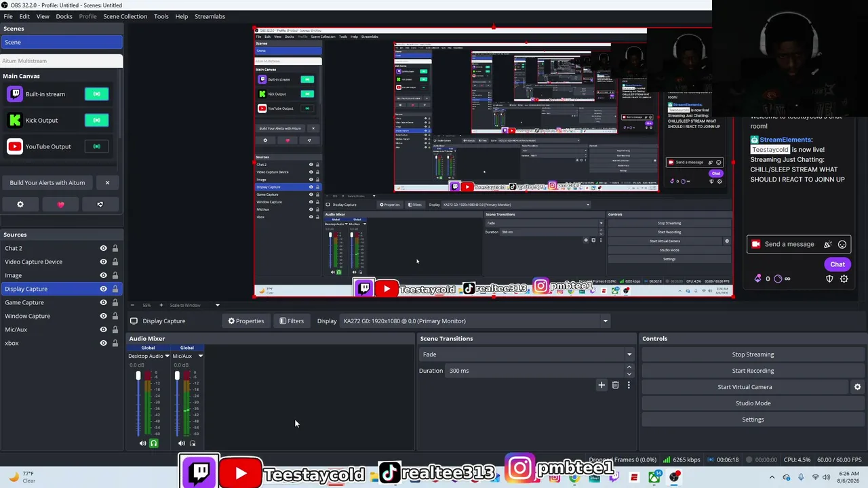Lock the Display Capture source
Image resolution: width=868 pixels, height=488 pixels.
coord(115,289)
